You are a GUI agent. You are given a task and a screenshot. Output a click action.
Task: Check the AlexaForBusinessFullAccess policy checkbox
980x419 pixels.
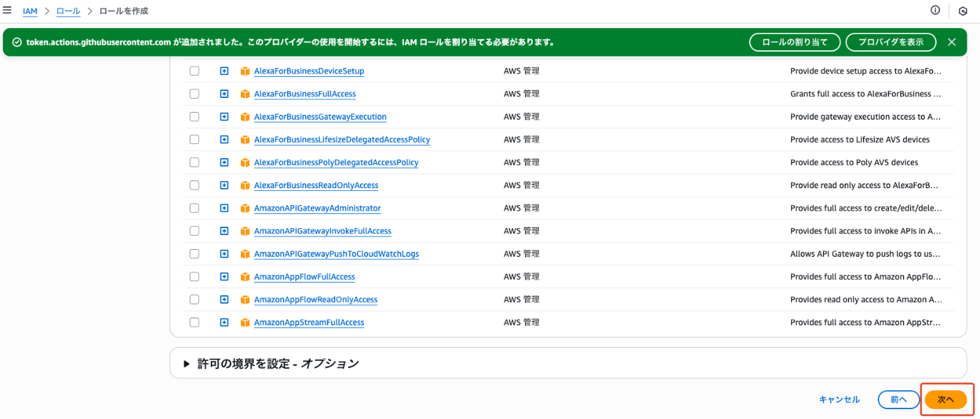point(194,94)
